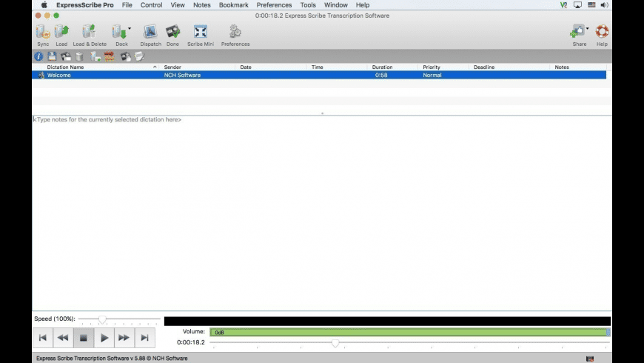
Task: Click inside the dictation notes text area
Action: click(x=322, y=213)
